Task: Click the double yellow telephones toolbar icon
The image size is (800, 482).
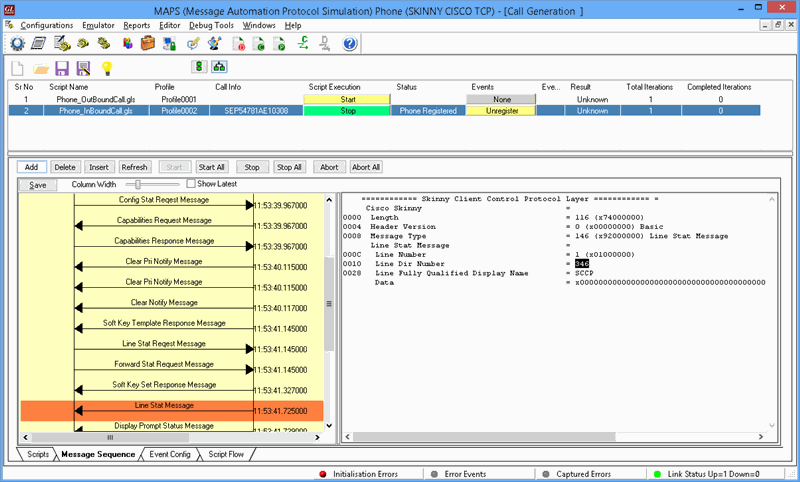Action: [x=104, y=43]
